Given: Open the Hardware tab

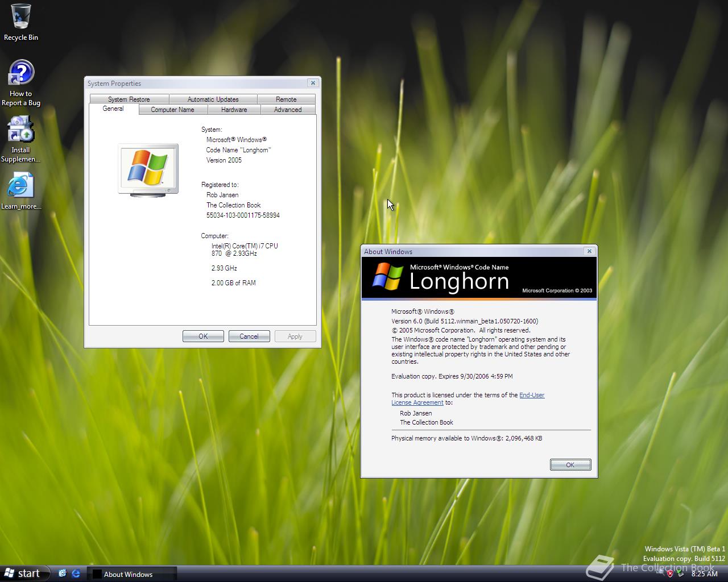Looking at the screenshot, I should tap(234, 110).
